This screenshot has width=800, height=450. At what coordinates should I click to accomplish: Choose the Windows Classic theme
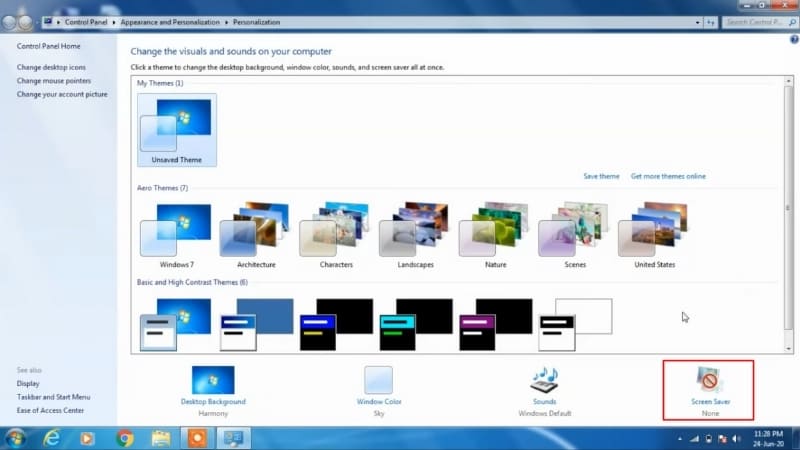pyautogui.click(x=256, y=324)
